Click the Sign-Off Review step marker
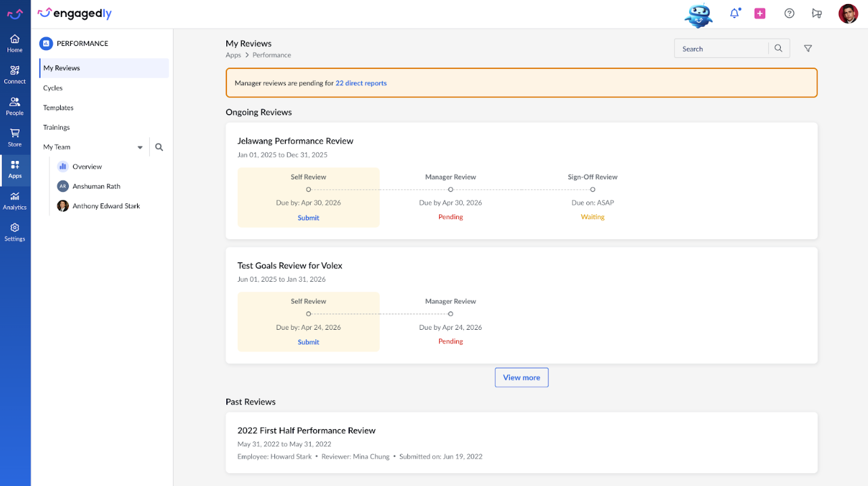The image size is (868, 486). (x=592, y=189)
